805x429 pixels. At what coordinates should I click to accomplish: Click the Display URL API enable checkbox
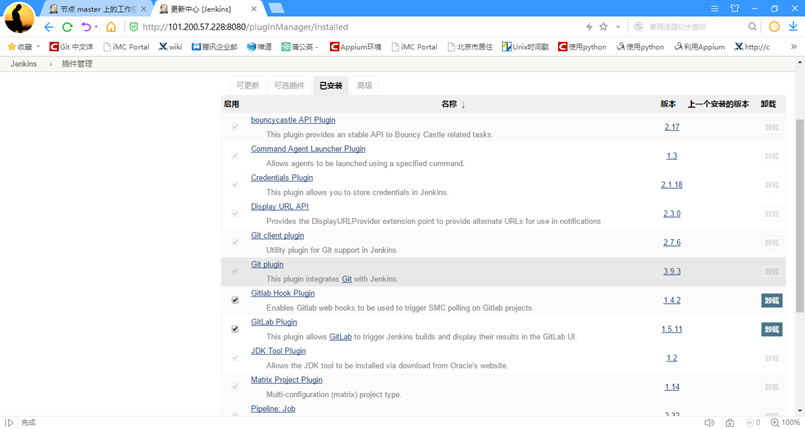(x=235, y=213)
